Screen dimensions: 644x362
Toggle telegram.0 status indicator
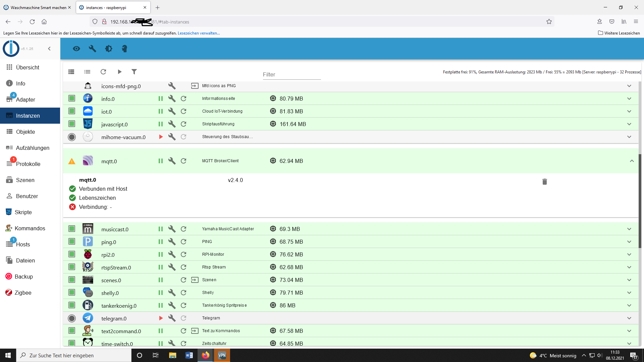[x=72, y=318]
